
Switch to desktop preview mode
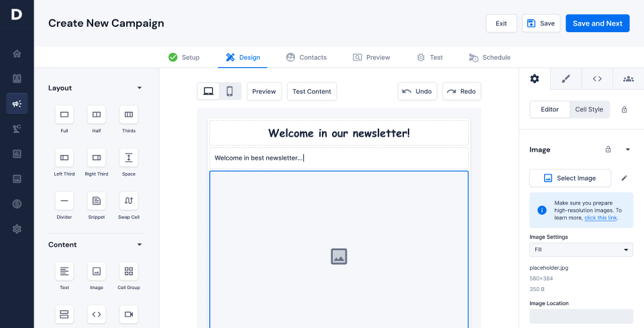pyautogui.click(x=208, y=91)
